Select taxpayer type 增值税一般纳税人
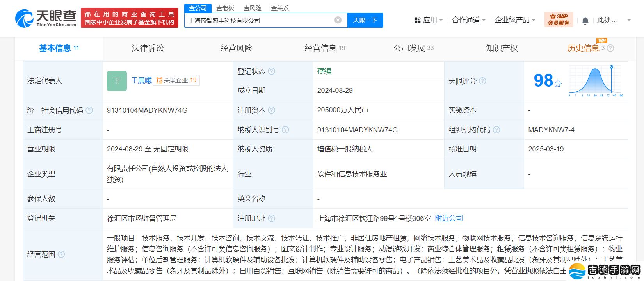This screenshot has height=281, width=644. click(345, 149)
